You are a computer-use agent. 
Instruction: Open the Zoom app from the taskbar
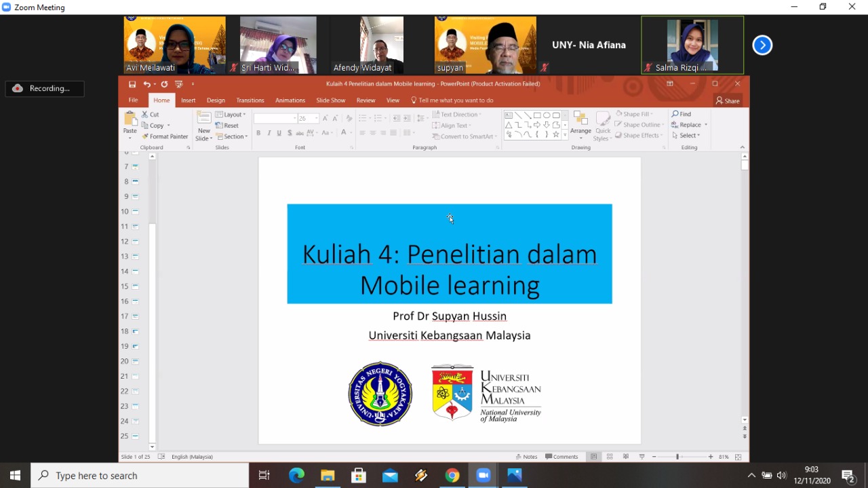[x=484, y=476]
